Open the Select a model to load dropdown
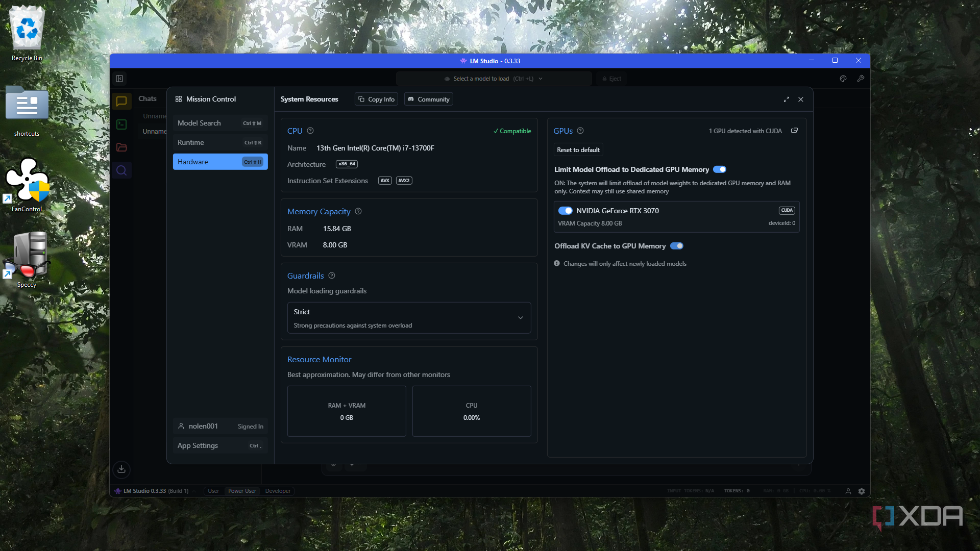980x551 pixels. [494, 79]
